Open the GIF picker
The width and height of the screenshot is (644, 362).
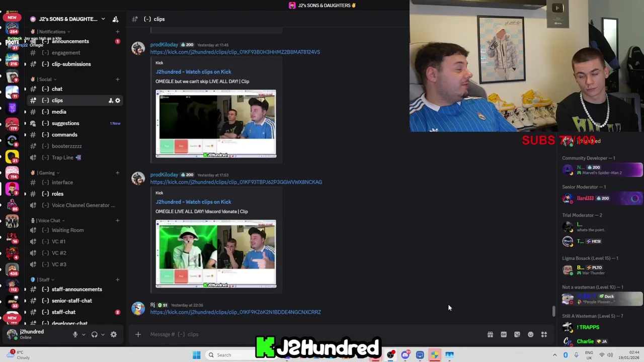[x=504, y=334]
